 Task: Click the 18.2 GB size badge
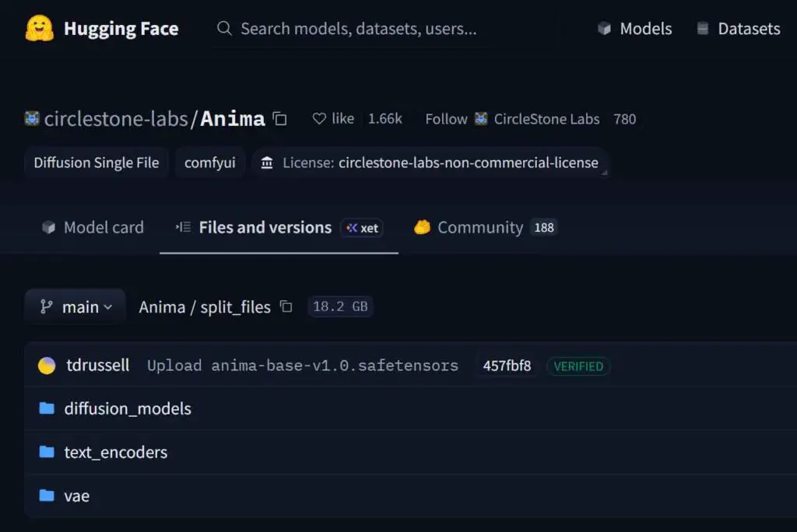[340, 306]
